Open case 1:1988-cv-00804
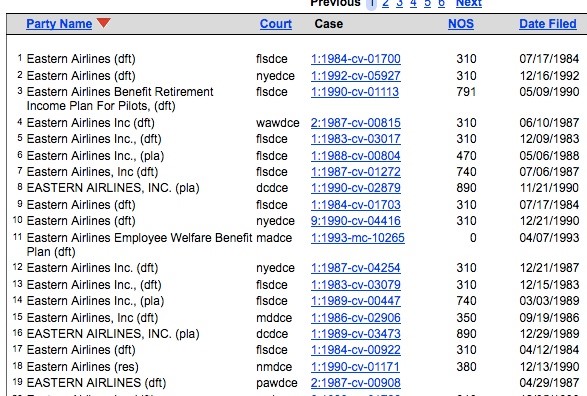Viewport: 587px width, 396px height. pos(356,156)
